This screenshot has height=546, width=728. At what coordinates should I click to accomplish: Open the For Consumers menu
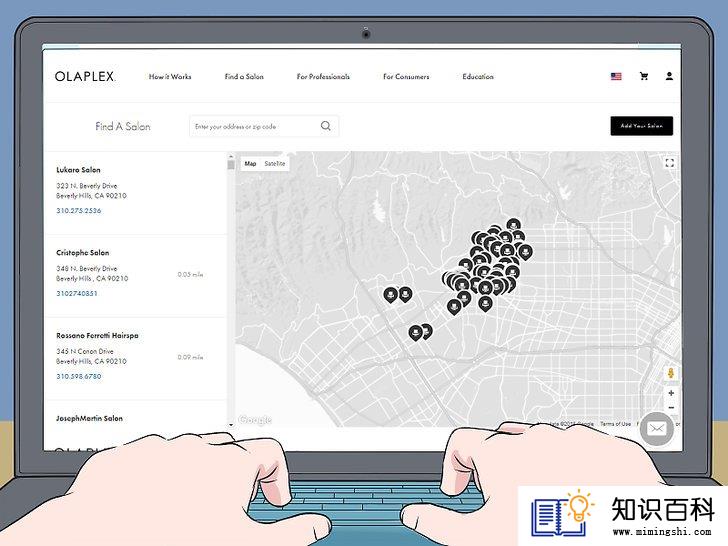[406, 77]
